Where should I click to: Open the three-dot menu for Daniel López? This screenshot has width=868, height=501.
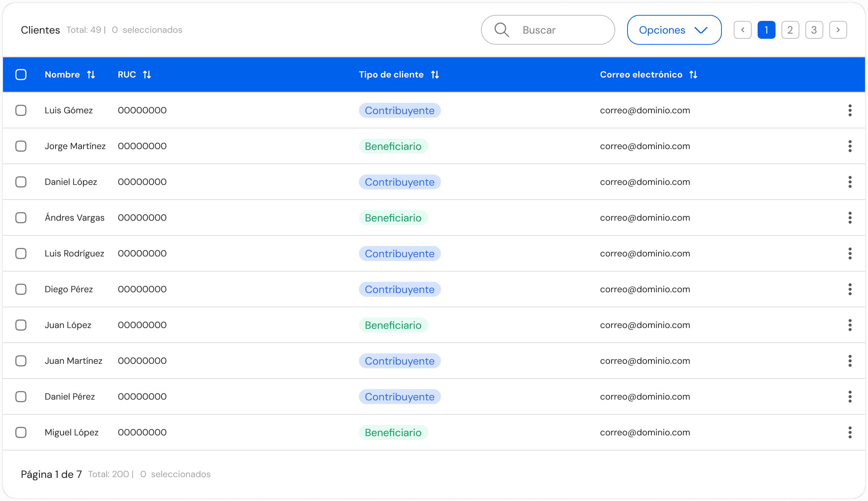(850, 182)
